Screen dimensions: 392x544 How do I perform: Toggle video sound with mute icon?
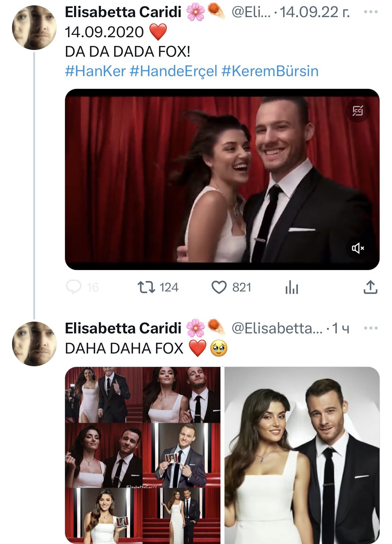[357, 248]
